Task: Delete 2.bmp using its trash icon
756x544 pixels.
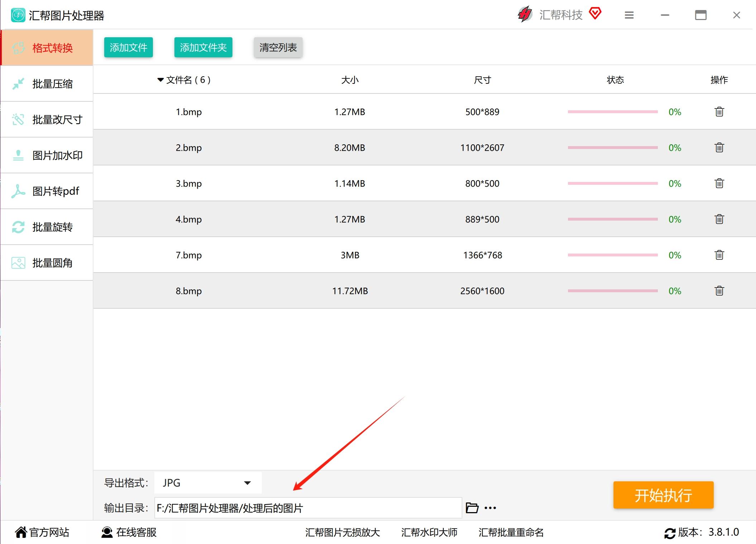Action: 719,148
